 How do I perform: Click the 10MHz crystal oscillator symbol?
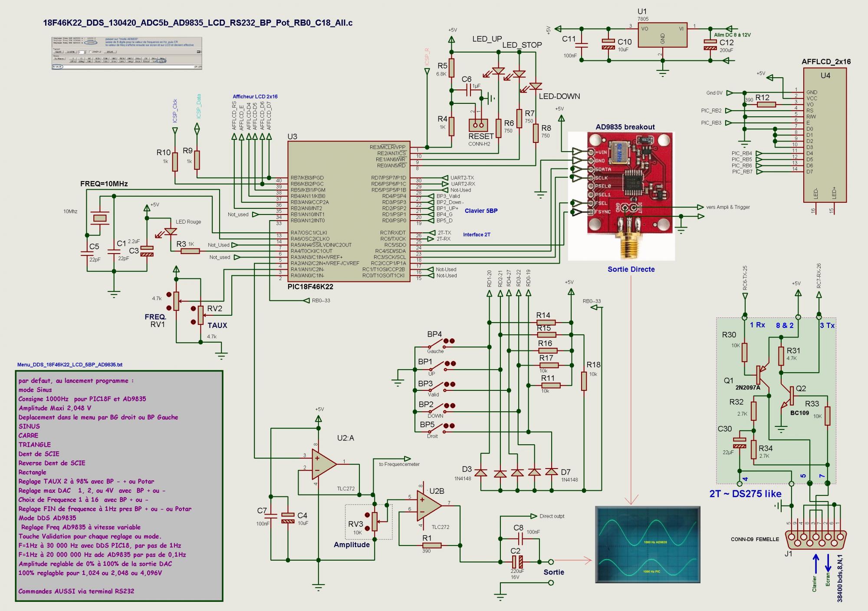[x=100, y=217]
